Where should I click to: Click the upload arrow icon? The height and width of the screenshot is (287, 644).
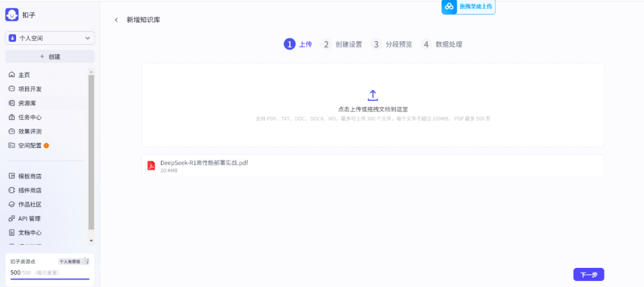(x=373, y=95)
